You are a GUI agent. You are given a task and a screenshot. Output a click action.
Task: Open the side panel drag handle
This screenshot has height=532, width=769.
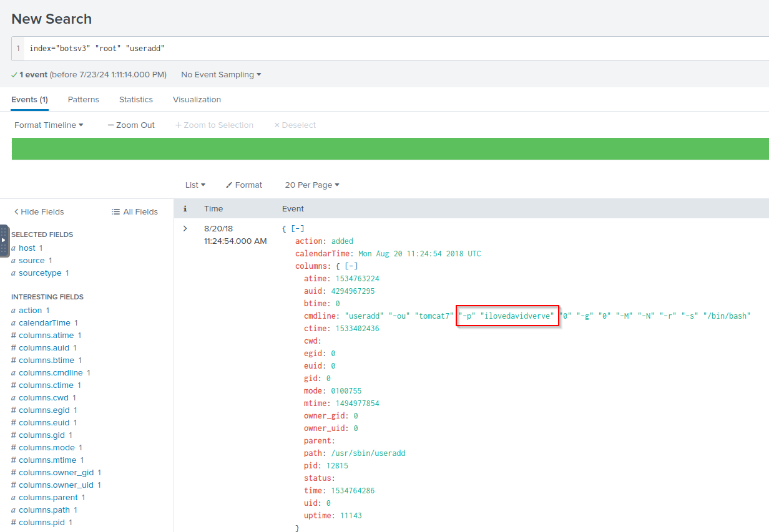click(4, 241)
